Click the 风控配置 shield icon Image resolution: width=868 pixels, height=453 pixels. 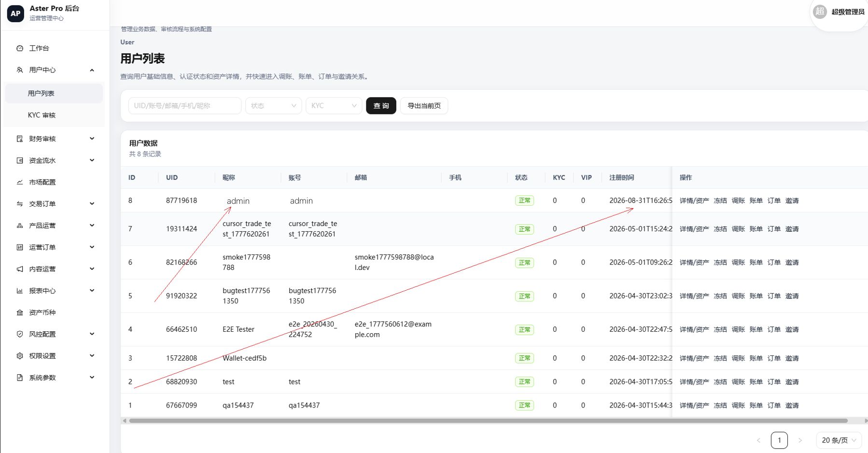pos(20,334)
